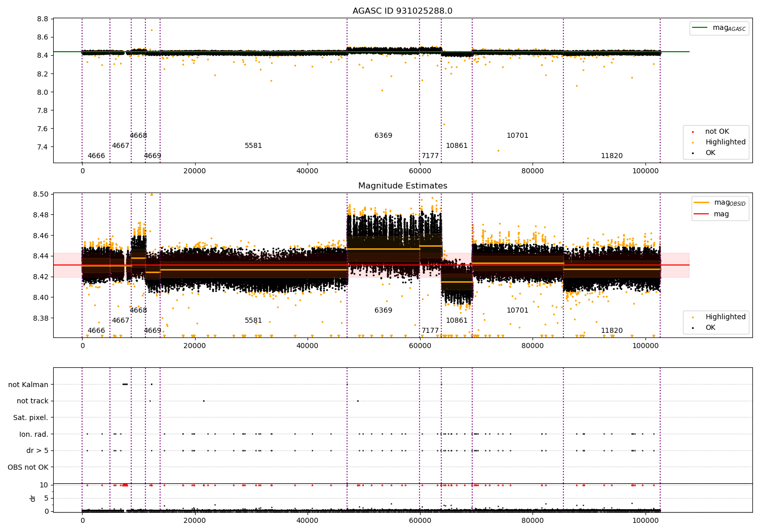Click obsid label 5581 in the top plot
The image size is (760, 532).
(253, 146)
